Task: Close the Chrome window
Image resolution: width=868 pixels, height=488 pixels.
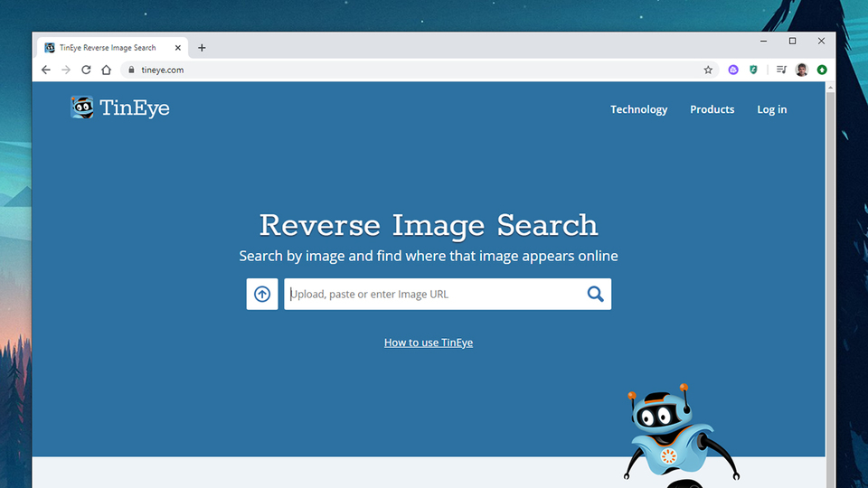Action: click(822, 41)
